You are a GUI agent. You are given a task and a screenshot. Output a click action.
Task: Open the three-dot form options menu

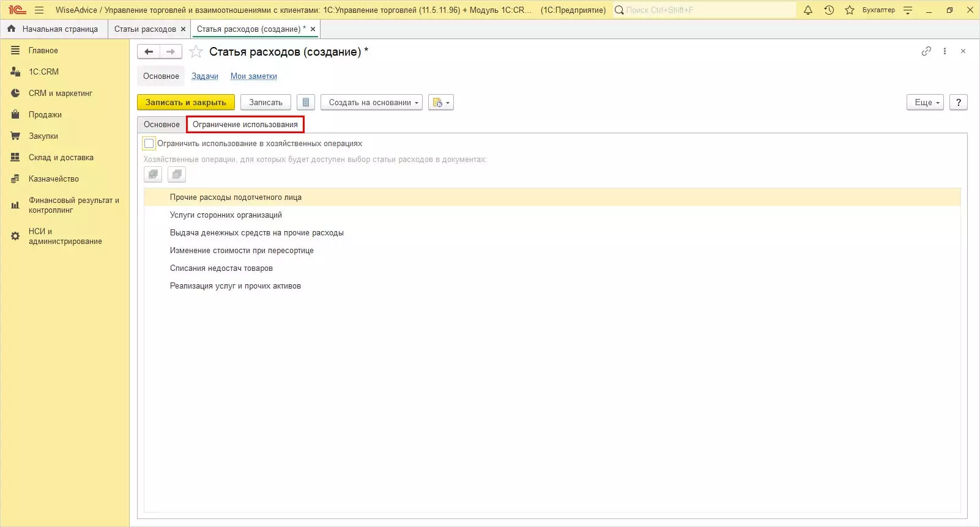(945, 51)
